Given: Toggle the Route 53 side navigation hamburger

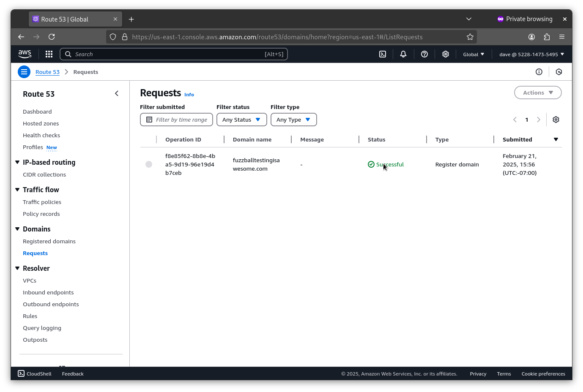Looking at the screenshot, I should 24,72.
